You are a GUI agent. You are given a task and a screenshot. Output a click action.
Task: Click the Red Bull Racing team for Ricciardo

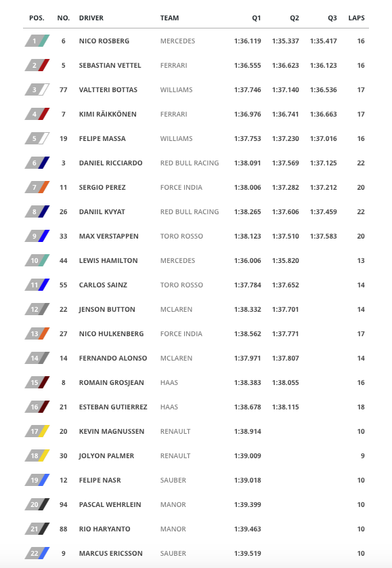click(x=190, y=163)
